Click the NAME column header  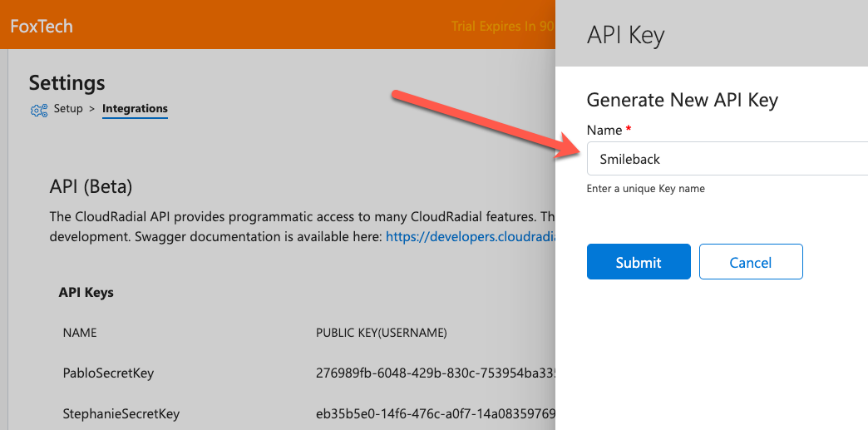pyautogui.click(x=80, y=333)
